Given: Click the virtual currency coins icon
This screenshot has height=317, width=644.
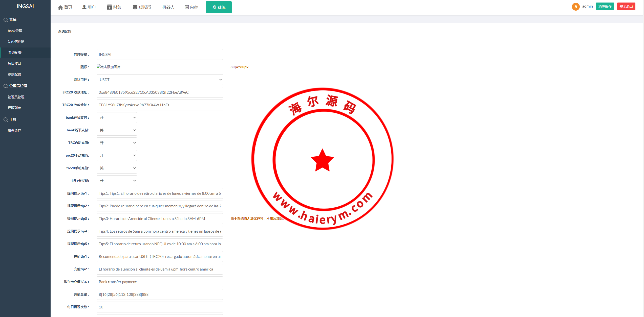Looking at the screenshot, I should (135, 7).
